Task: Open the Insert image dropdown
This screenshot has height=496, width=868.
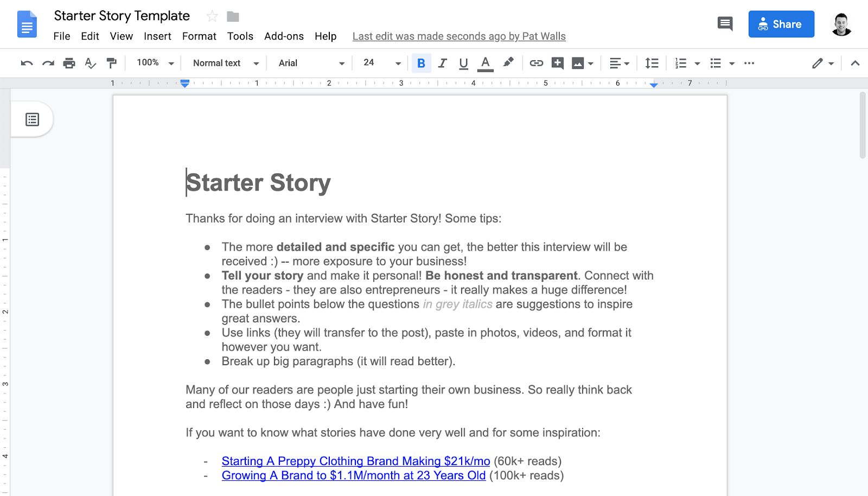Action: click(x=583, y=63)
